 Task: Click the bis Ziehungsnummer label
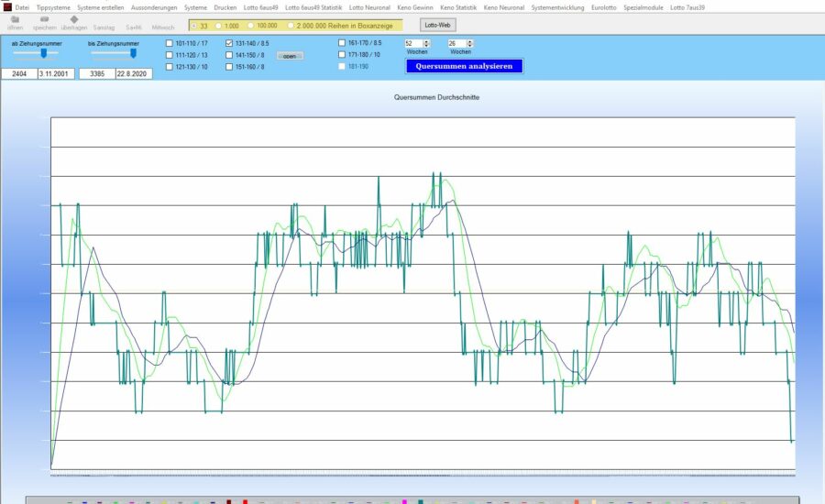[114, 44]
